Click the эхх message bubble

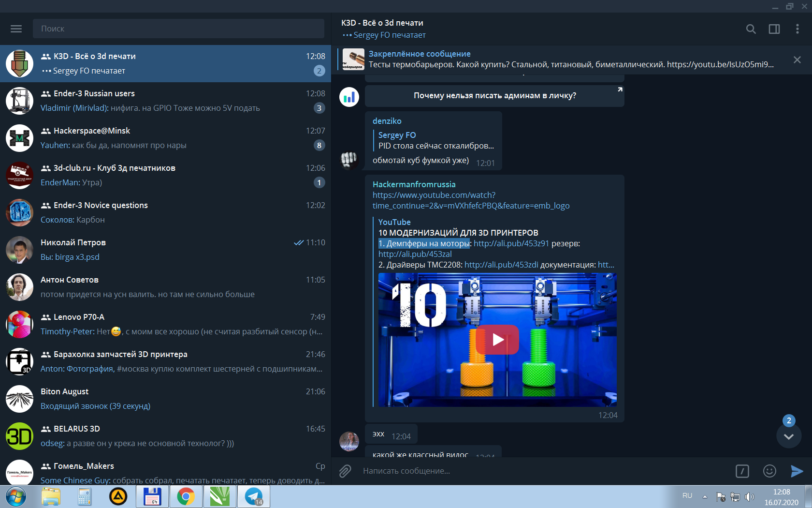click(391, 434)
